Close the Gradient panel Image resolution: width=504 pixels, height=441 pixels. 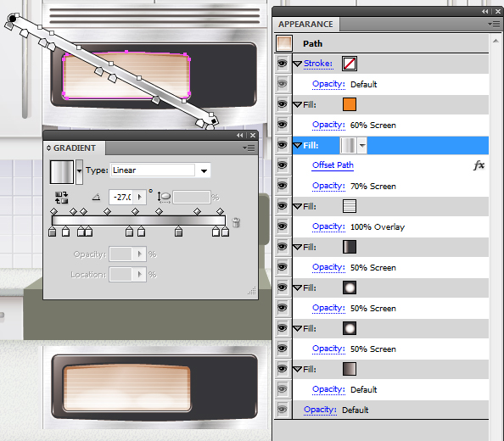[253, 135]
